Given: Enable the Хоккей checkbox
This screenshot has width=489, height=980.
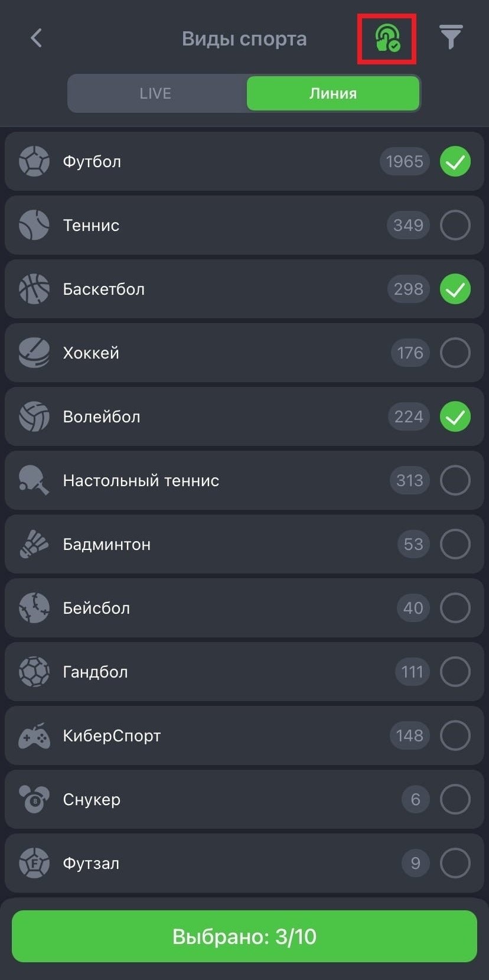Looking at the screenshot, I should tap(455, 353).
